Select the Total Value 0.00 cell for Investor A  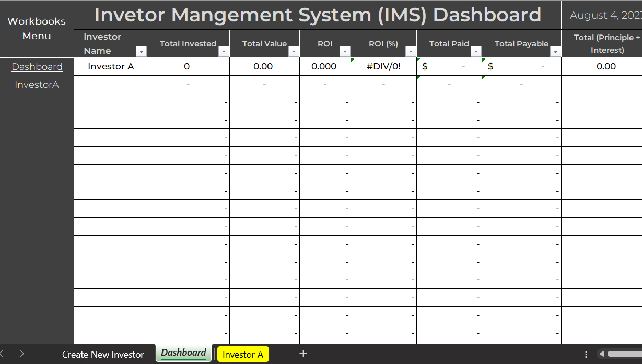coord(264,67)
